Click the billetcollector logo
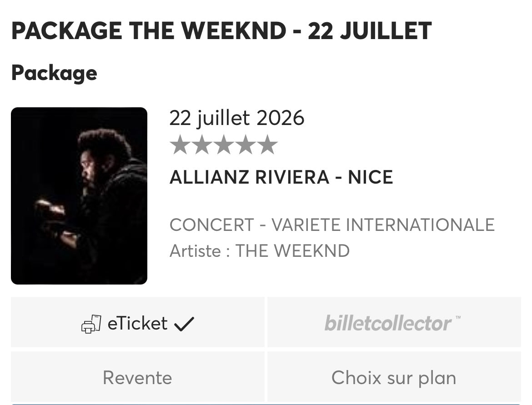The height and width of the screenshot is (405, 532). point(388,323)
